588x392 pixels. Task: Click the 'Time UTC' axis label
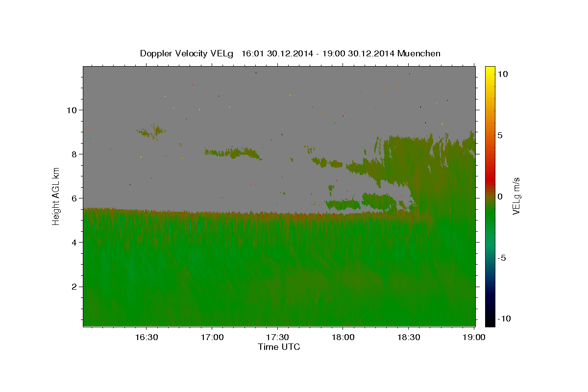click(x=279, y=347)
